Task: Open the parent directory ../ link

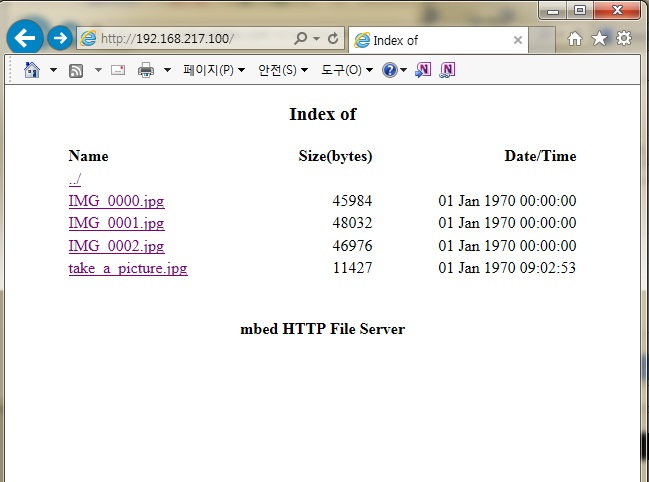Action: point(75,179)
